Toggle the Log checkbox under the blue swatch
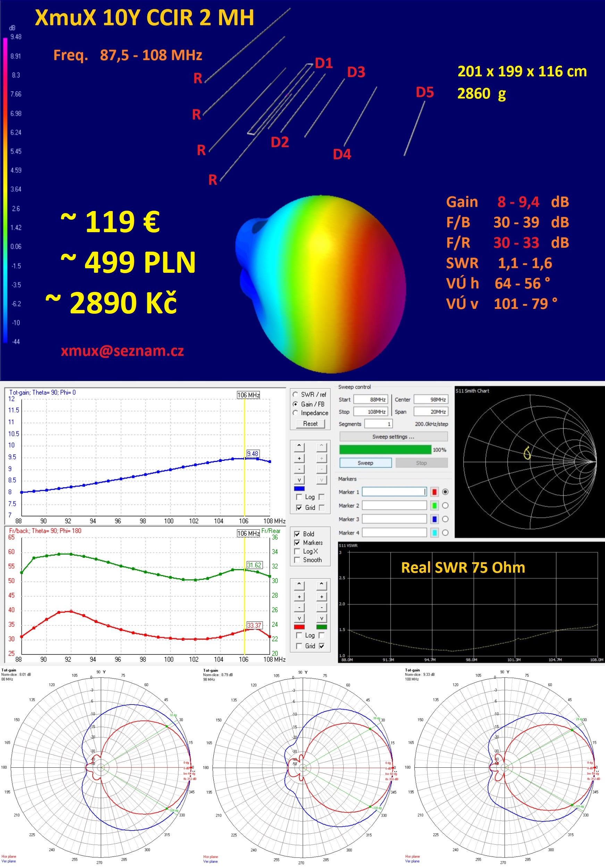The height and width of the screenshot is (868, 605). [299, 497]
